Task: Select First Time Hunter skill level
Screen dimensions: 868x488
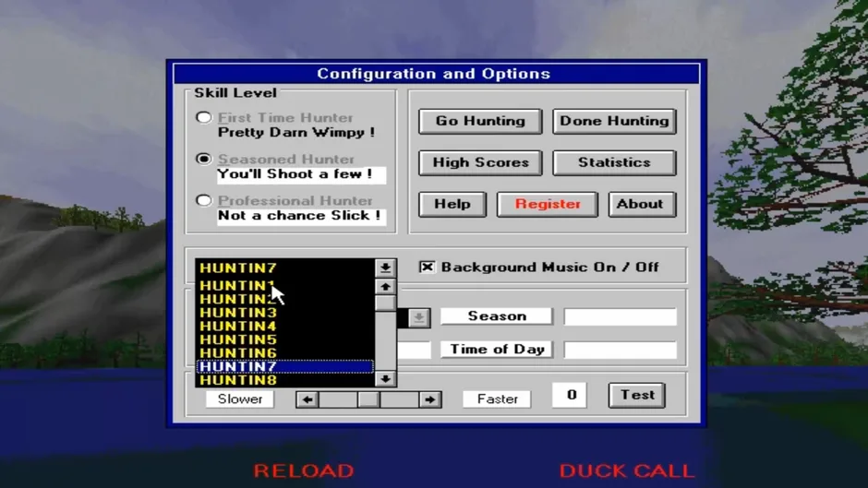Action: pyautogui.click(x=204, y=117)
